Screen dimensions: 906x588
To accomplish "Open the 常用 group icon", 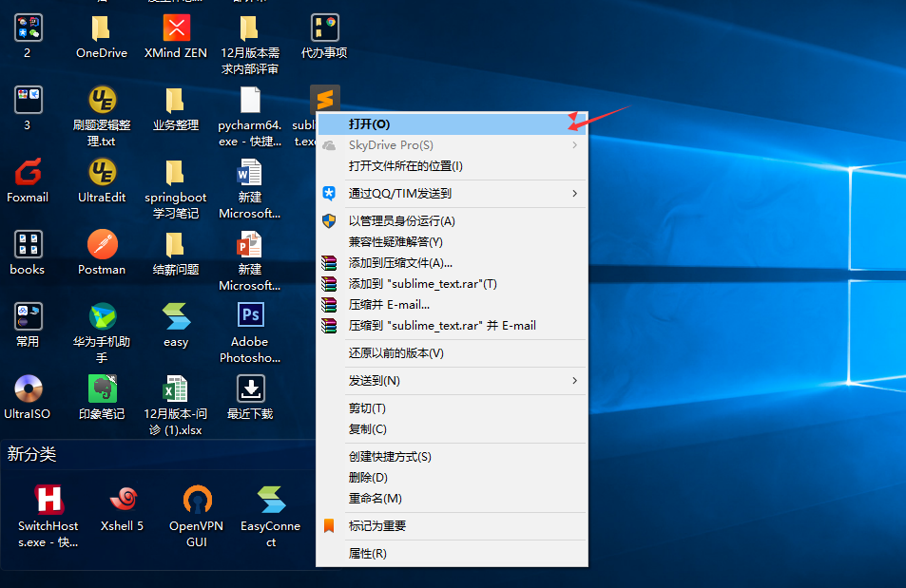I will click(28, 316).
